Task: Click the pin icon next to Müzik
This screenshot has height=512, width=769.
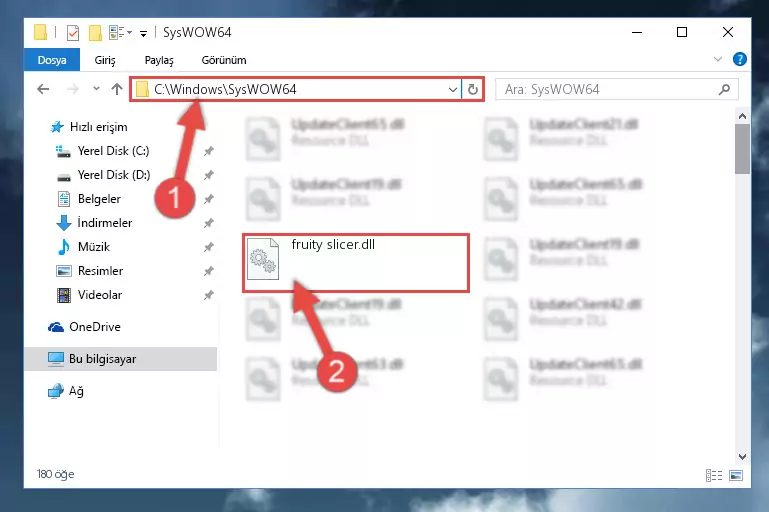Action: coord(209,247)
